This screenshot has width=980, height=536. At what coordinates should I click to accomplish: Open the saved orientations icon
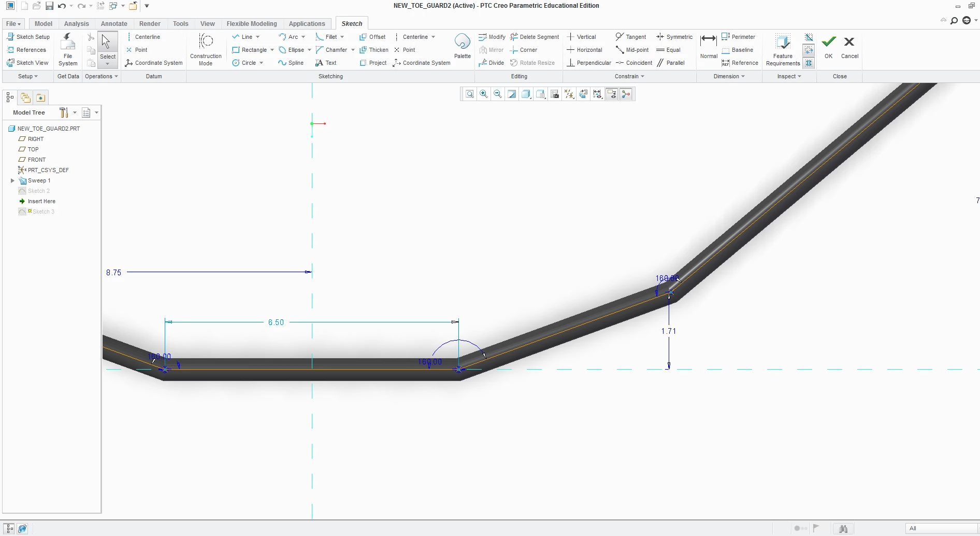(x=540, y=94)
